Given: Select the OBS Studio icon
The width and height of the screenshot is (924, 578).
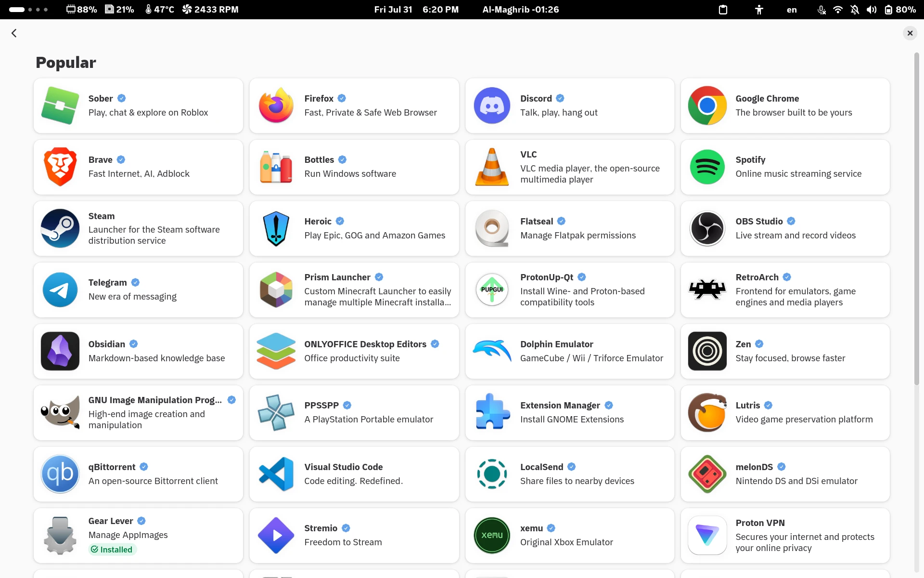Looking at the screenshot, I should [x=707, y=228].
